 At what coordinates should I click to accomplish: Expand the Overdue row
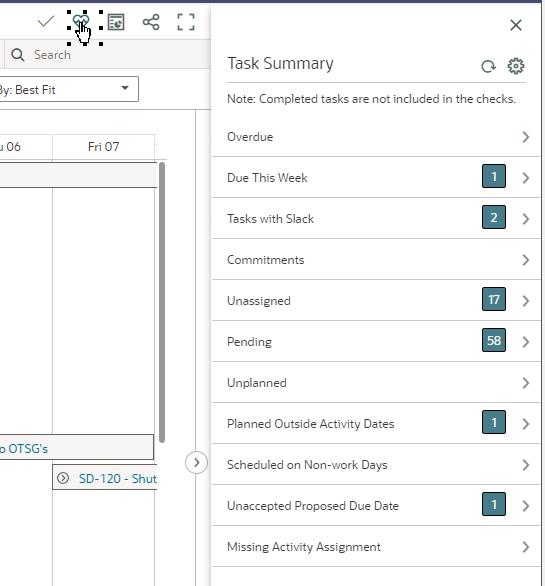[376, 137]
